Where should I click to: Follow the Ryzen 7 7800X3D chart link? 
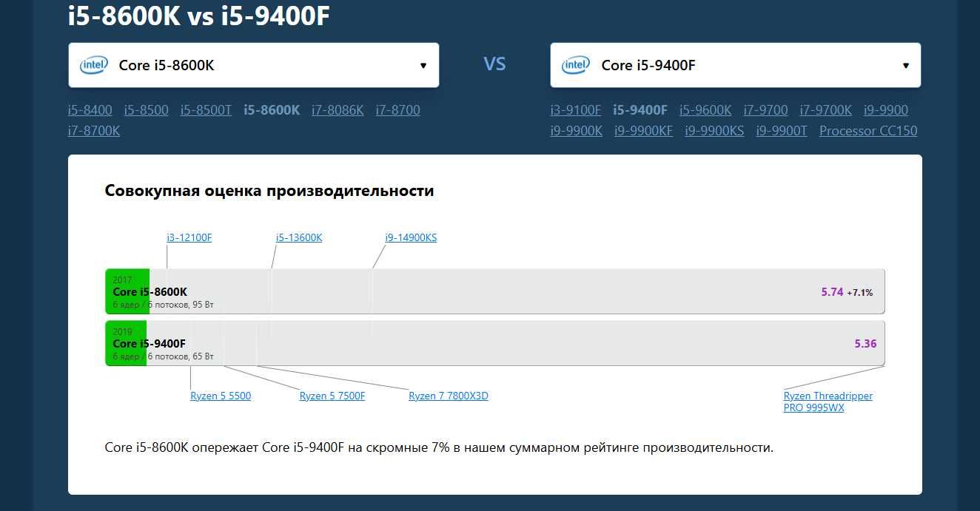point(449,396)
